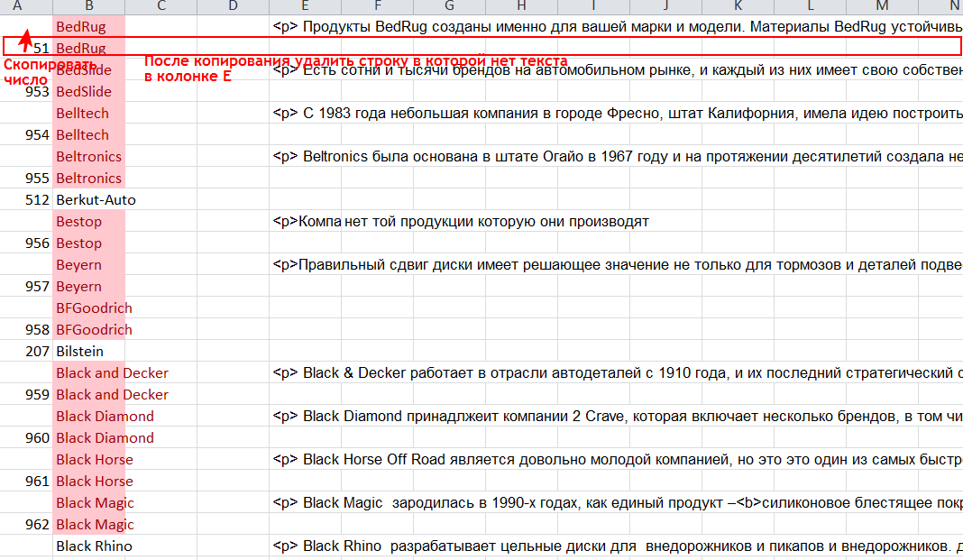This screenshot has height=560, width=963.
Task: Select Bestop cell in row numbered 956
Action: pos(89,243)
